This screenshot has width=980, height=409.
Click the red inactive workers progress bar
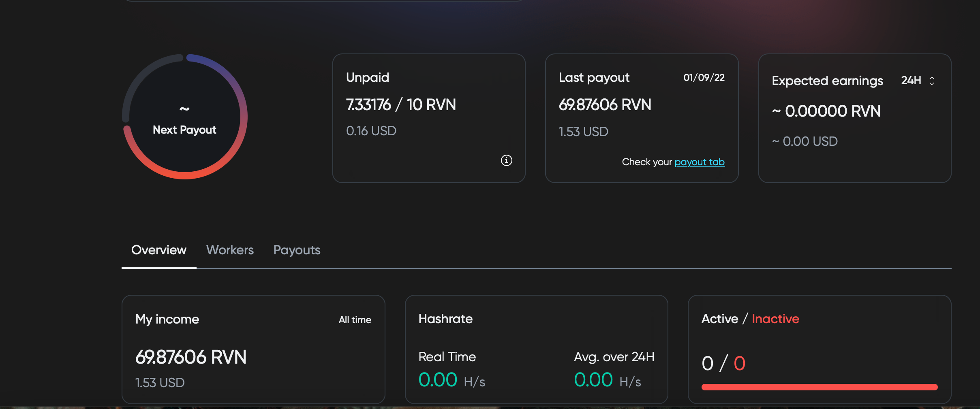[820, 387]
